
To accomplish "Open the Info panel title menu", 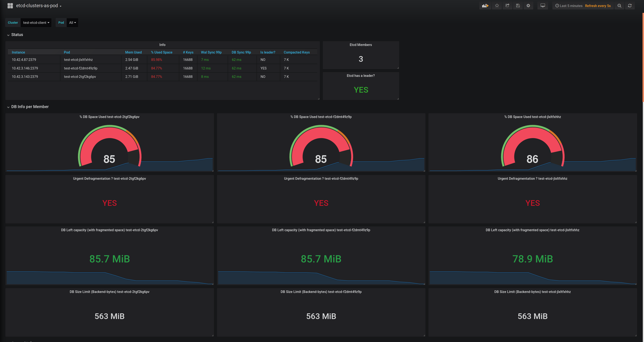I will click(162, 45).
